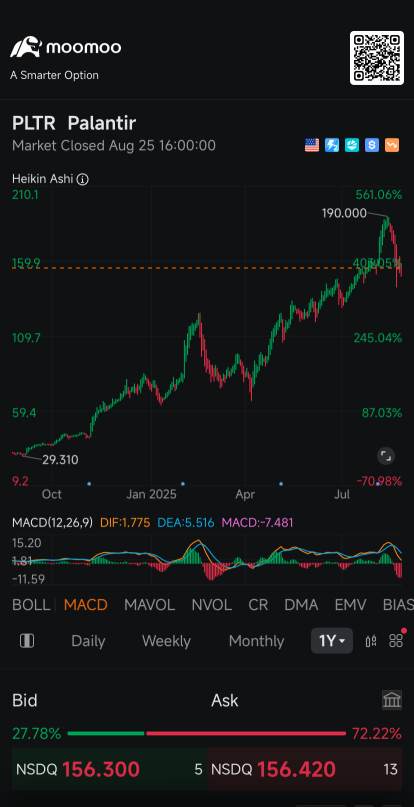Tap the moomoo bull logo
The height and width of the screenshot is (807, 414).
pyautogui.click(x=25, y=47)
